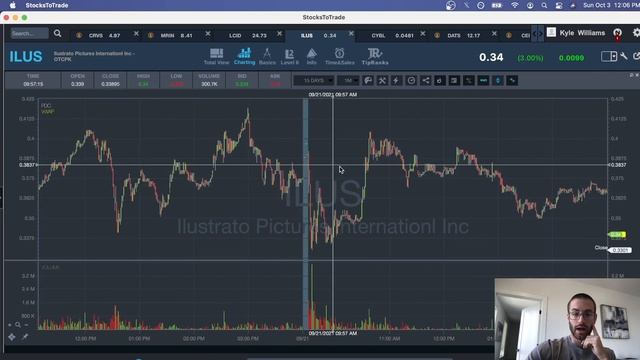Screen dimensions: 640x360
Task: Click the VOLUME 300.7K readout
Action: (x=209, y=80)
